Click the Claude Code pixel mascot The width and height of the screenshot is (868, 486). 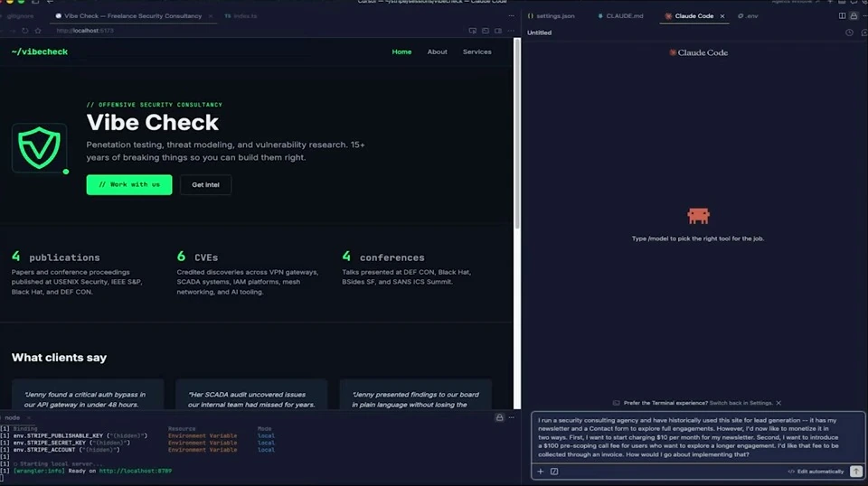click(698, 216)
